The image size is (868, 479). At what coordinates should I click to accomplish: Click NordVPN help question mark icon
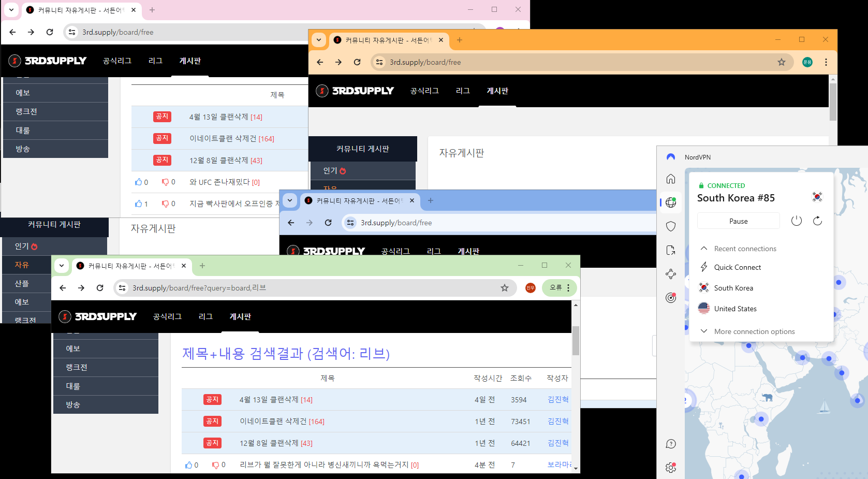pyautogui.click(x=671, y=444)
